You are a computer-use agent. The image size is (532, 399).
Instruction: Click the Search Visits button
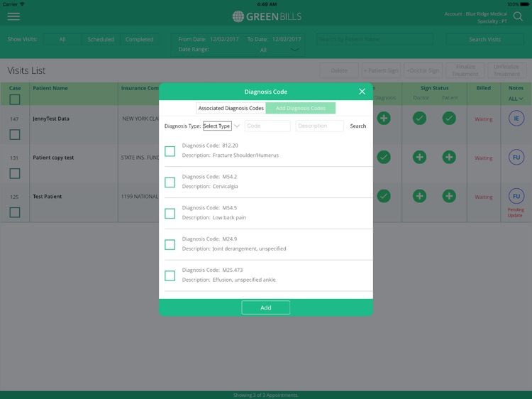point(484,39)
